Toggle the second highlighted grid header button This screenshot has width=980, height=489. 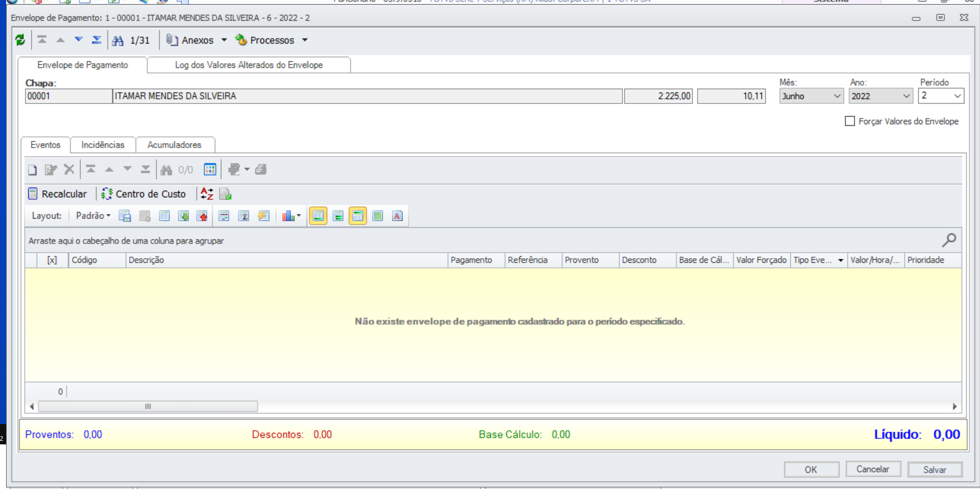click(358, 216)
